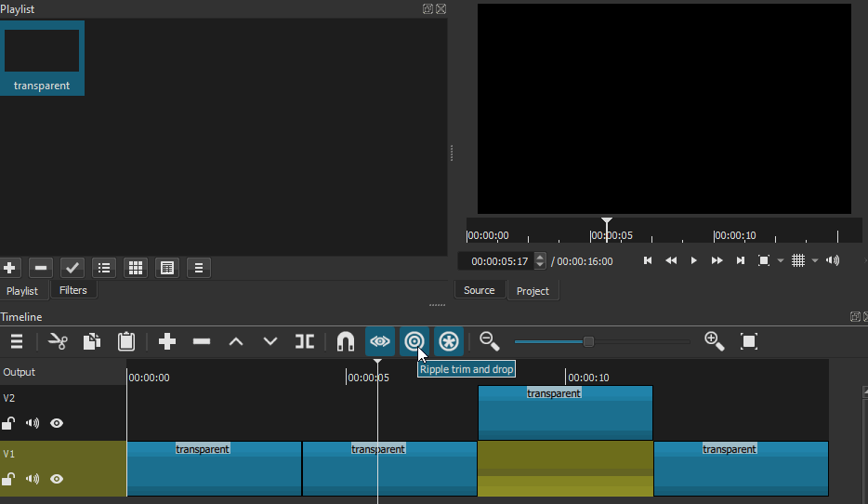The height and width of the screenshot is (504, 868).
Task: Close the Playlist panel
Action: pyautogui.click(x=441, y=9)
